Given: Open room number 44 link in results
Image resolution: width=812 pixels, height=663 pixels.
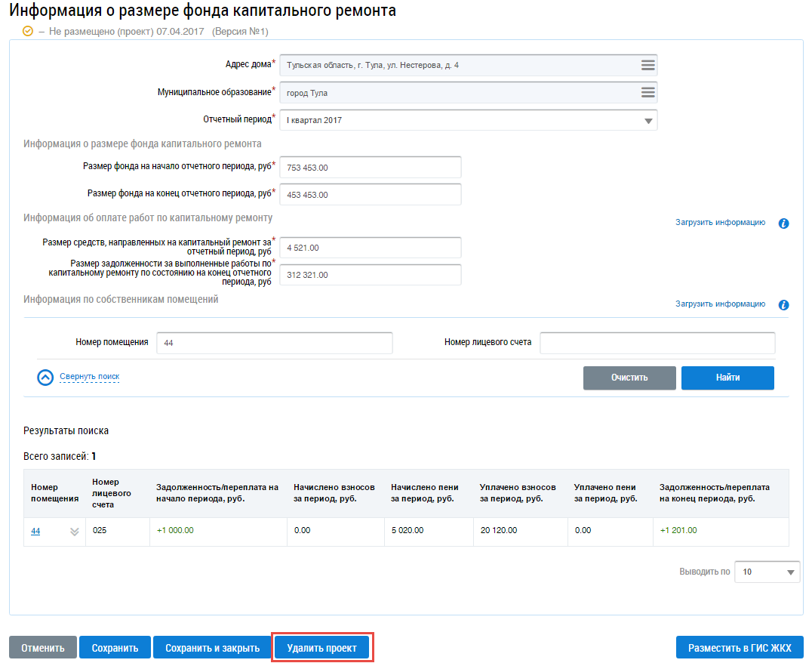Looking at the screenshot, I should [x=35, y=531].
